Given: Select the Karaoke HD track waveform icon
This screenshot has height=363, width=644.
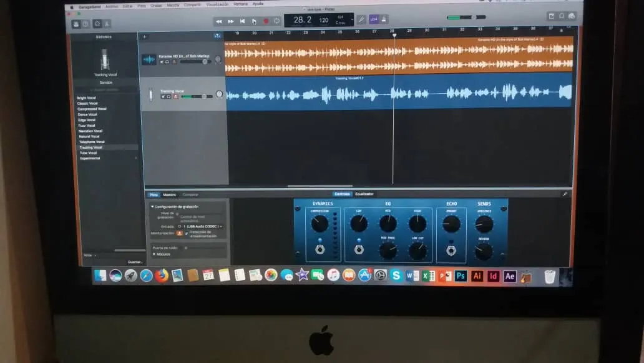Looking at the screenshot, I should point(149,59).
